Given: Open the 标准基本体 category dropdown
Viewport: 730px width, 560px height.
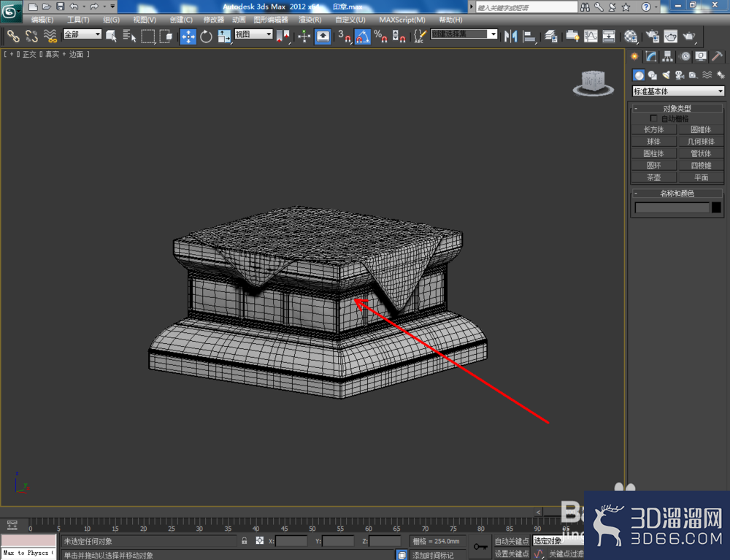Looking at the screenshot, I should [678, 91].
